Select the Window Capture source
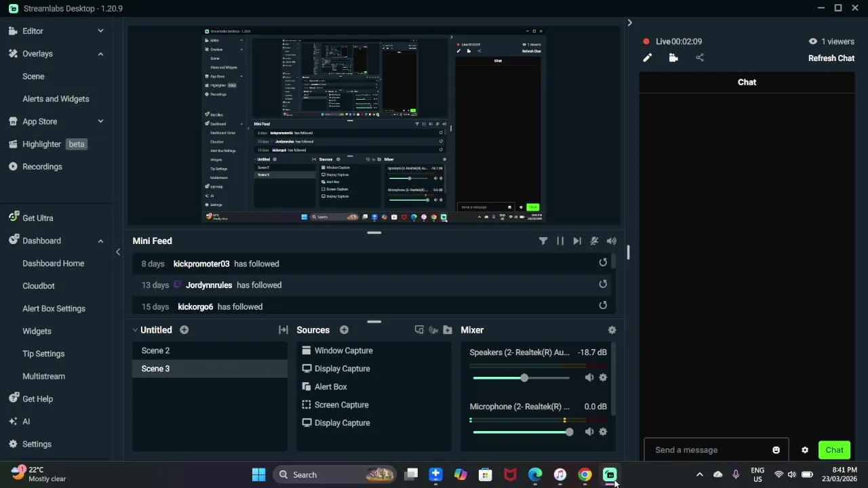868x488 pixels. point(374,350)
